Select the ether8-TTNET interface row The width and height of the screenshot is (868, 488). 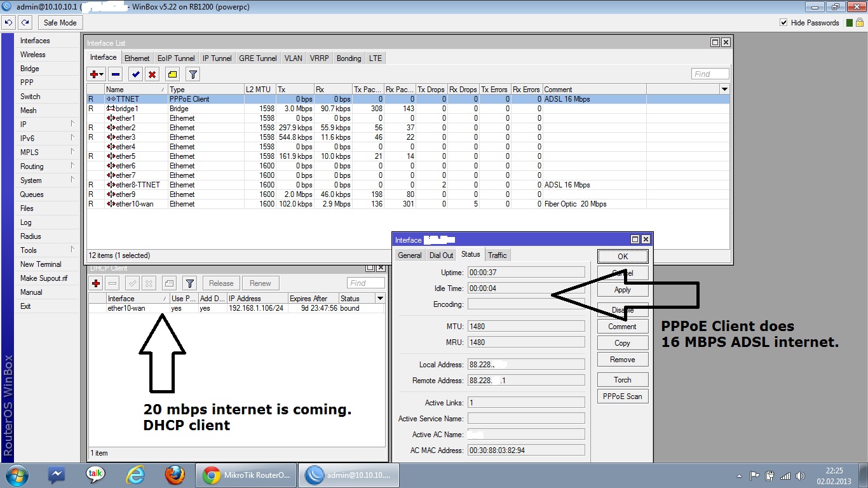(408, 185)
